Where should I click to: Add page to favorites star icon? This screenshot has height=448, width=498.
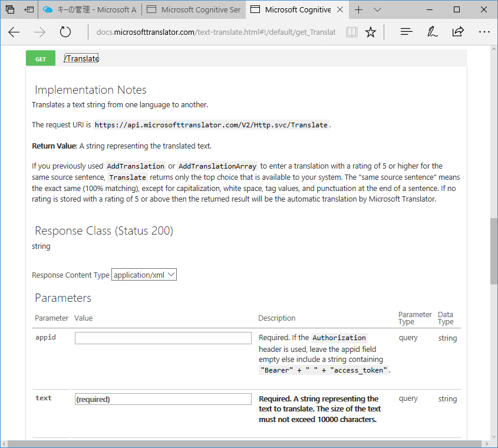pyautogui.click(x=371, y=32)
